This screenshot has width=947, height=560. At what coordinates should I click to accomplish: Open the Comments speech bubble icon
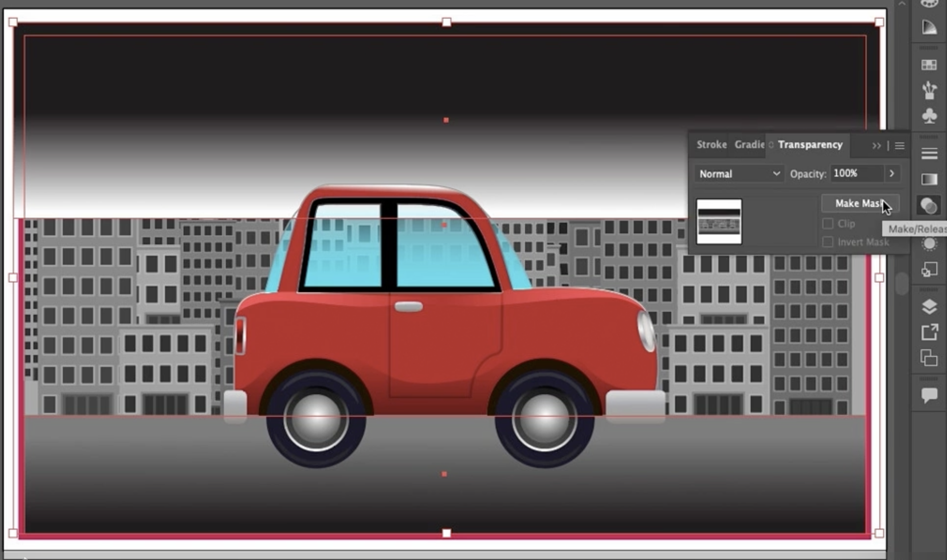point(929,395)
